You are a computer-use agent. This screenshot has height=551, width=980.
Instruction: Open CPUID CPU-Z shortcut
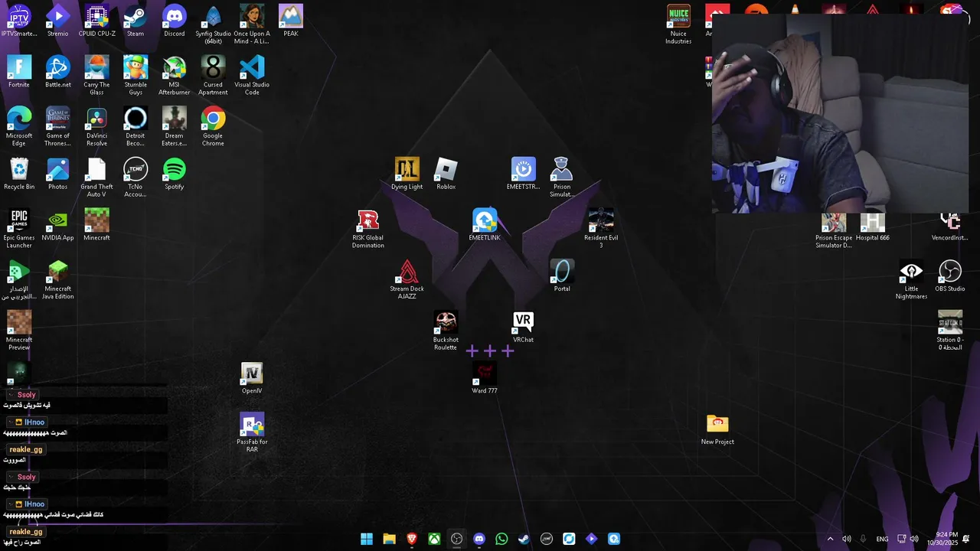pyautogui.click(x=96, y=21)
